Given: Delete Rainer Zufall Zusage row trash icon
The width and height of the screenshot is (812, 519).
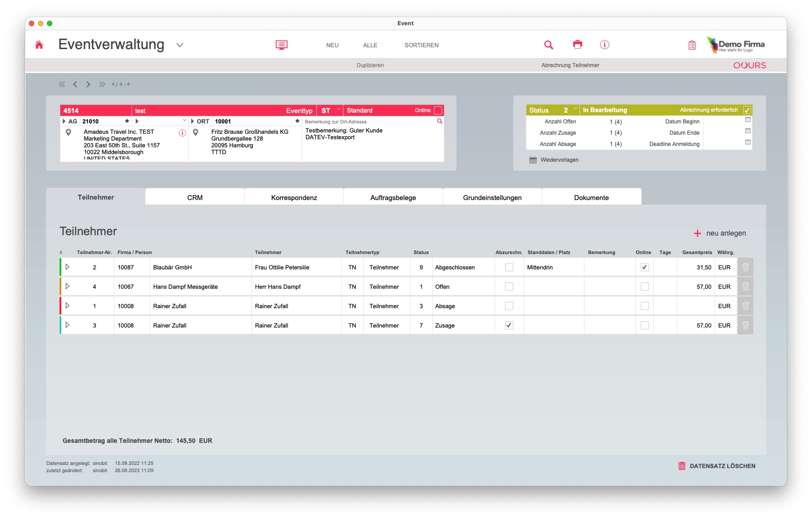Looking at the screenshot, I should [x=746, y=325].
